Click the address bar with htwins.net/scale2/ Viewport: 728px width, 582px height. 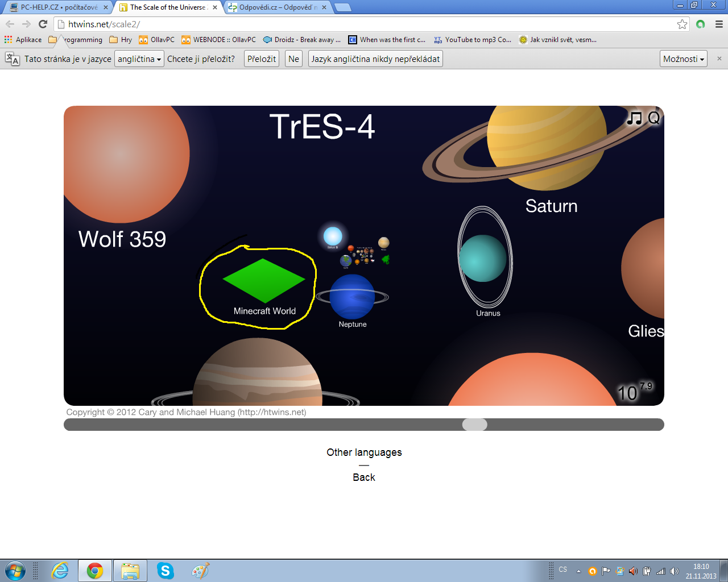[364, 24]
